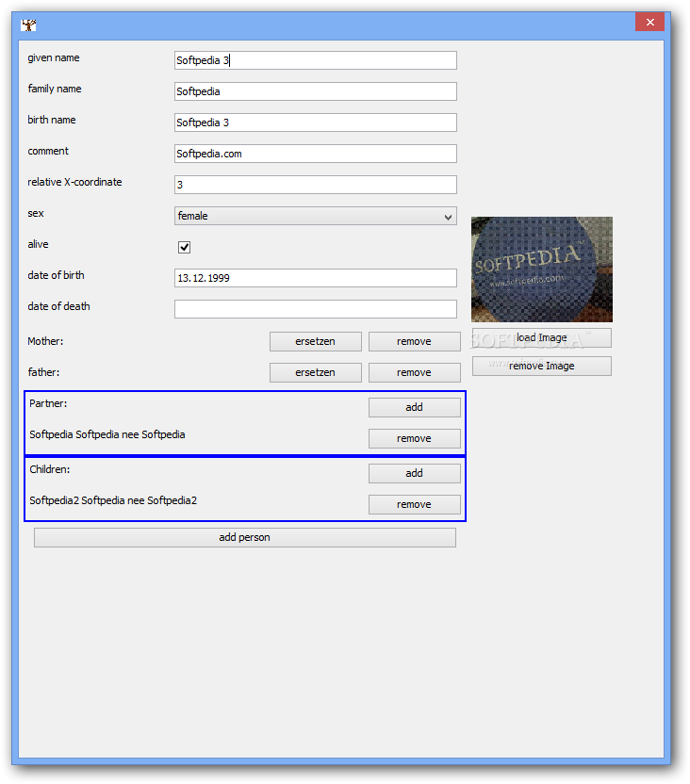Image resolution: width=690 pixels, height=784 pixels.
Task: Click the partner name Softpedia Softpedia nee Softpedia
Action: (x=107, y=434)
